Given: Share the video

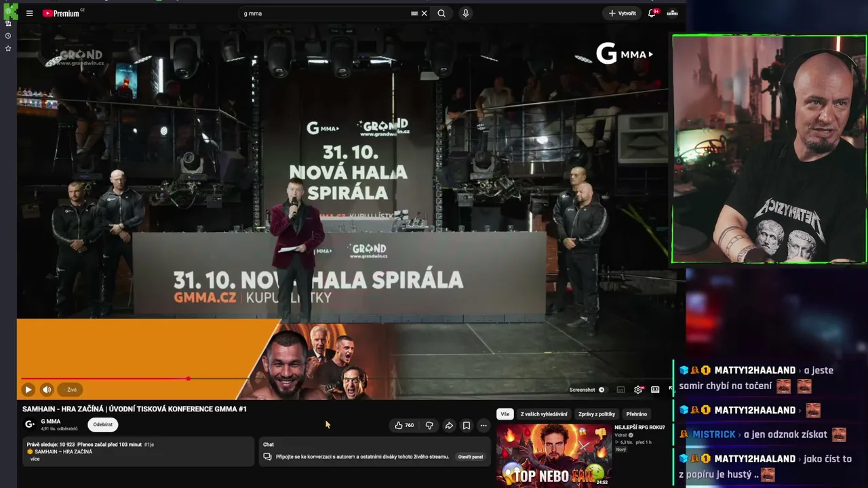Looking at the screenshot, I should (x=449, y=426).
